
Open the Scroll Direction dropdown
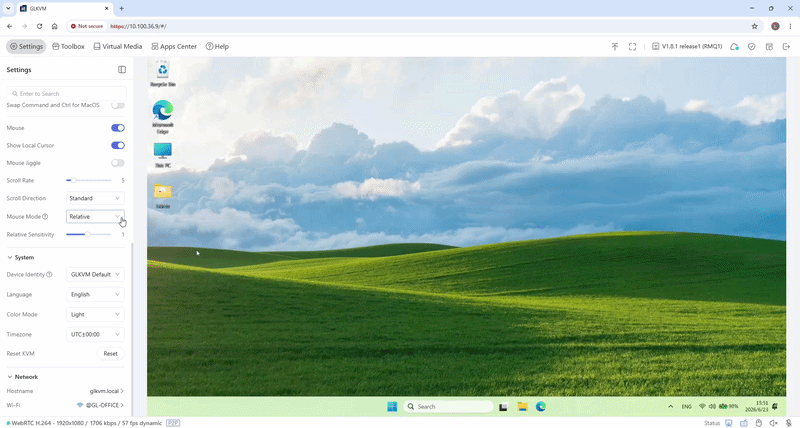(95, 198)
